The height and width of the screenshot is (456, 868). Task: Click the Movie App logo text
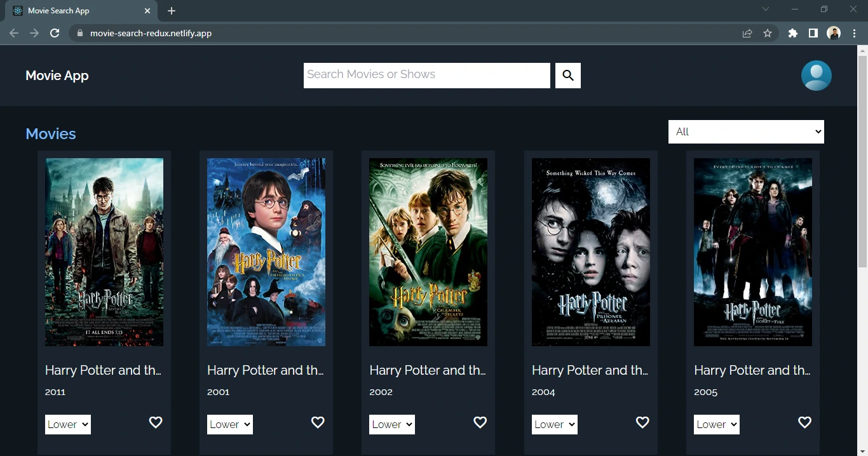tap(57, 75)
